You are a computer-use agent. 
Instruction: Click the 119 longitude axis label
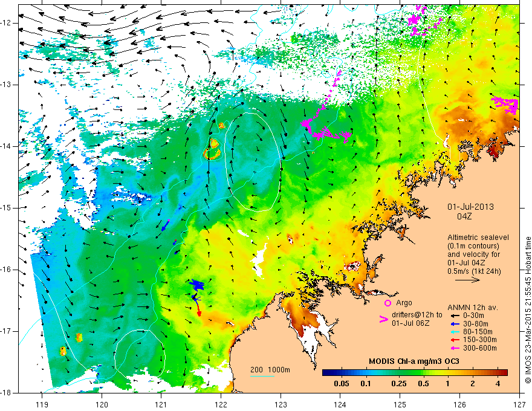tap(42, 404)
